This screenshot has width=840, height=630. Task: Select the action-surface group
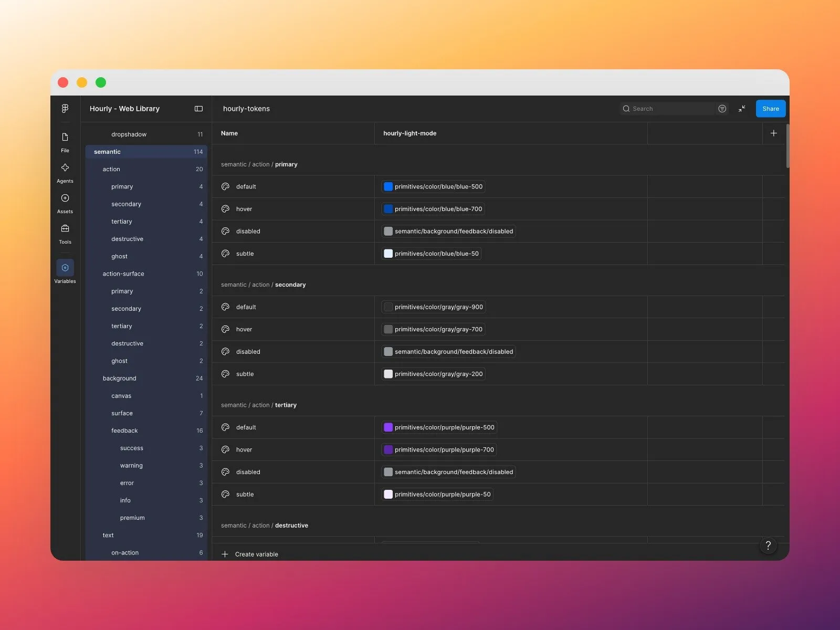146,274
